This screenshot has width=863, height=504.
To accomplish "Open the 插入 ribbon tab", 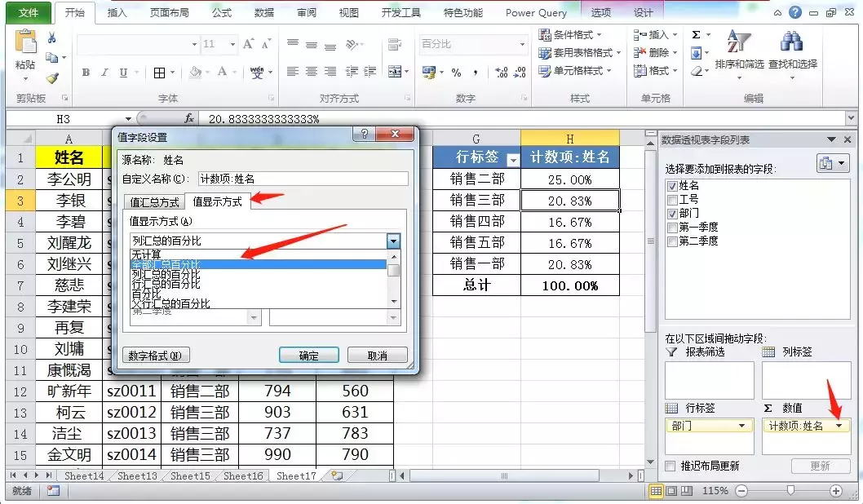I will pos(117,13).
